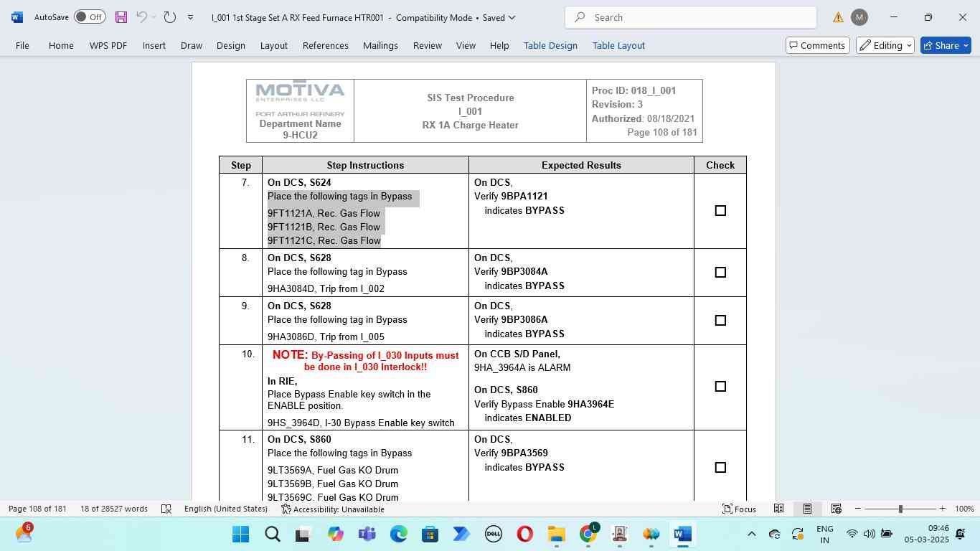
Task: Open the Table Layout tab
Action: tap(618, 45)
